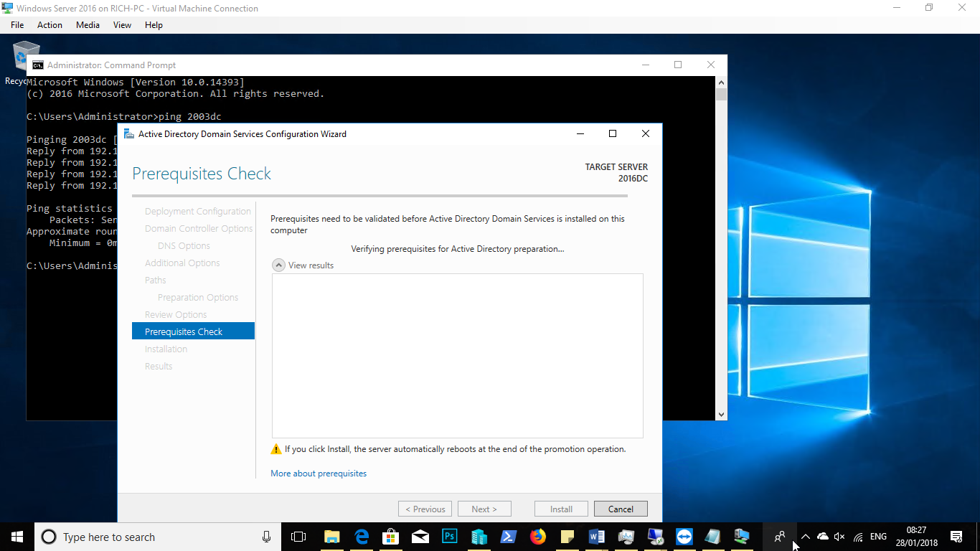The height and width of the screenshot is (551, 980).
Task: Click Command Prompt scrollbar down arrow
Action: pyautogui.click(x=721, y=414)
